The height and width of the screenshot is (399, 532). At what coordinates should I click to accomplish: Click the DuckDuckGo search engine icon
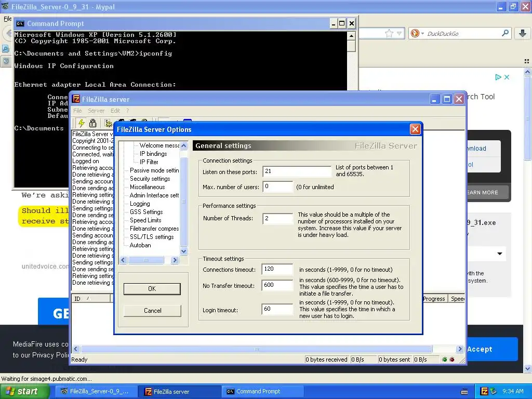(415, 33)
